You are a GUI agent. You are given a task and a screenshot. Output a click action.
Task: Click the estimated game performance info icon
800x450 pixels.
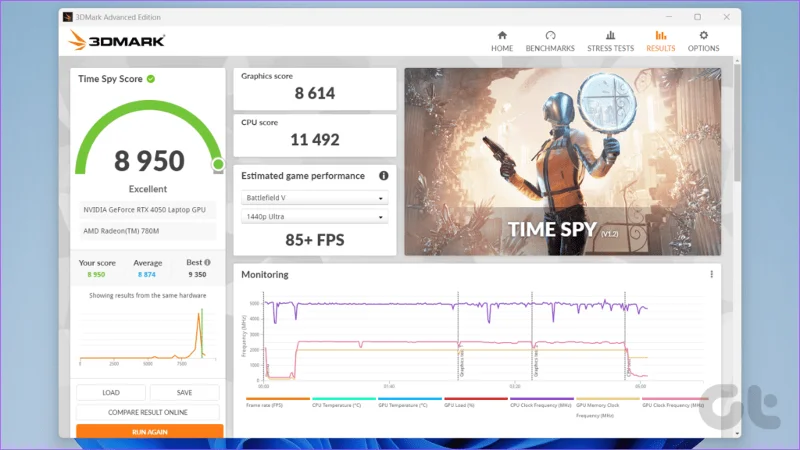[x=384, y=176]
